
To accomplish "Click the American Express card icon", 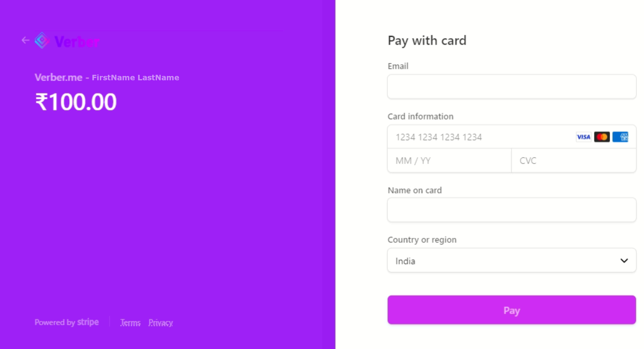I will pyautogui.click(x=620, y=137).
